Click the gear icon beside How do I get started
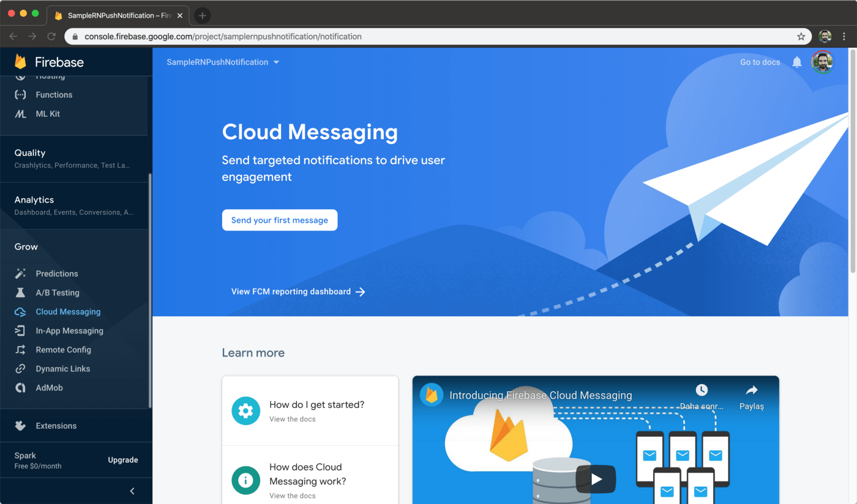Screen dimensions: 857x504 [x=245, y=411]
